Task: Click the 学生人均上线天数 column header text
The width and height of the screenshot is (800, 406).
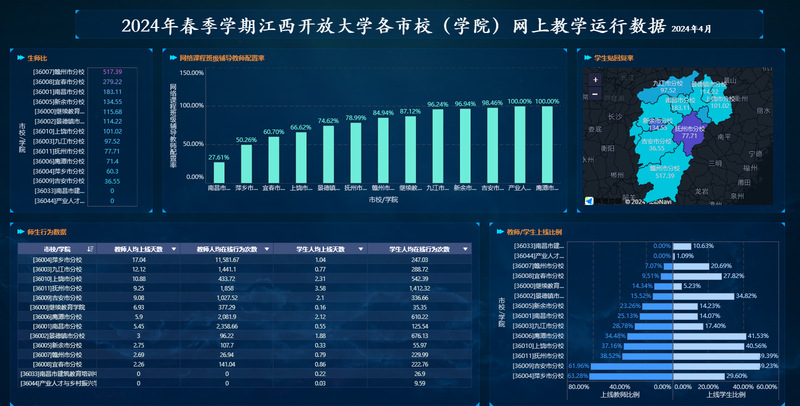Action: pos(320,249)
